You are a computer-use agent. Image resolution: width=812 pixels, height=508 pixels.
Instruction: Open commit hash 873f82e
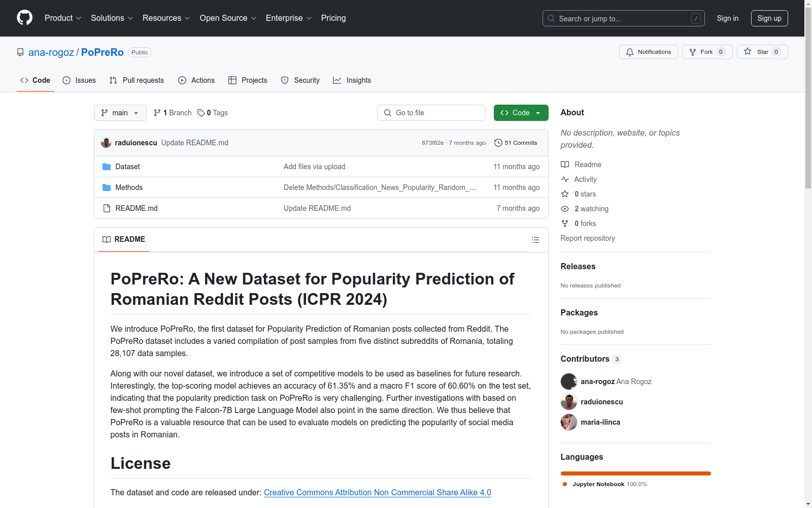433,143
